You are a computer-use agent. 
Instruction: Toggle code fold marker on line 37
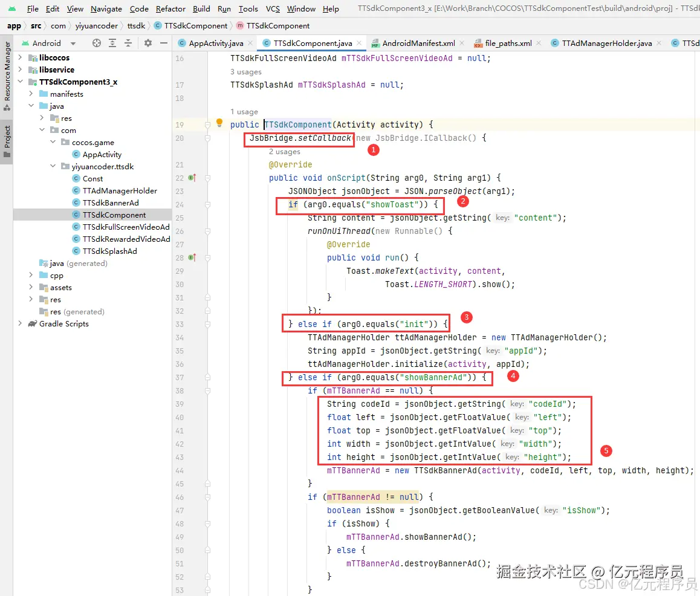pos(207,377)
